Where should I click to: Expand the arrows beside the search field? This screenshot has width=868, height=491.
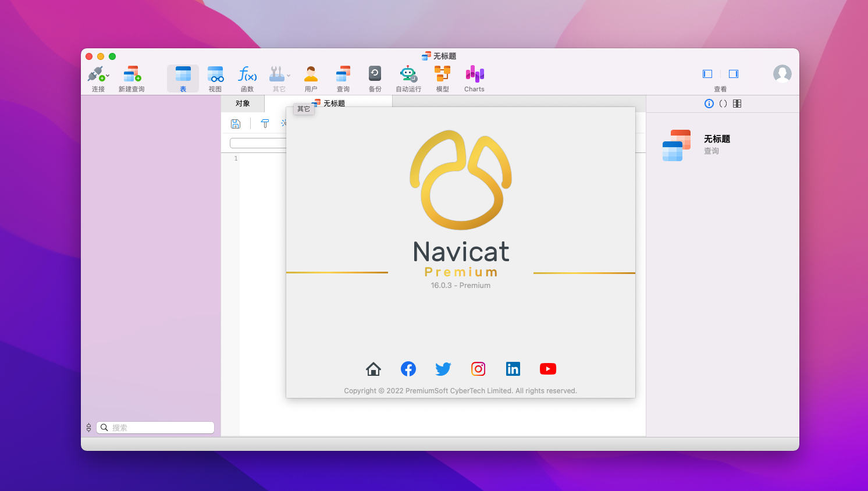pos(88,428)
